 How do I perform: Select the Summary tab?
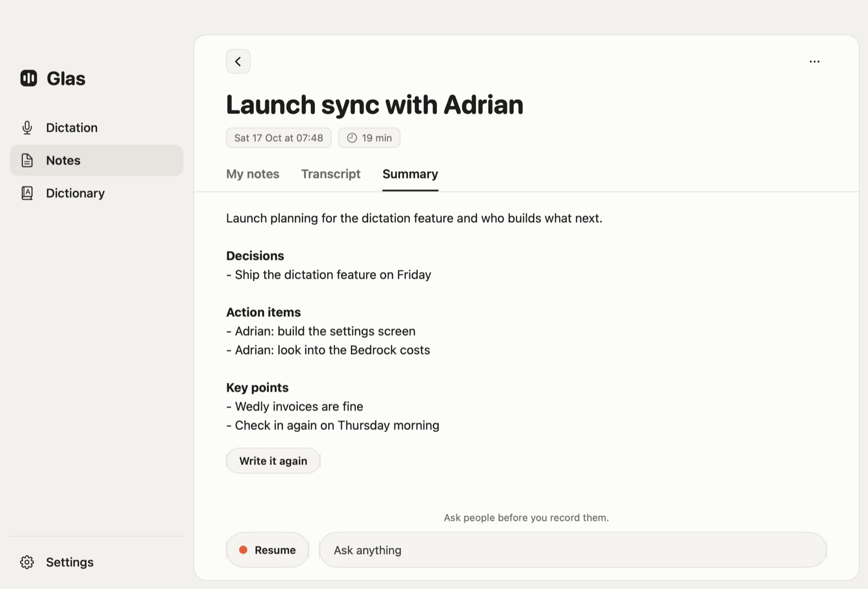(410, 174)
